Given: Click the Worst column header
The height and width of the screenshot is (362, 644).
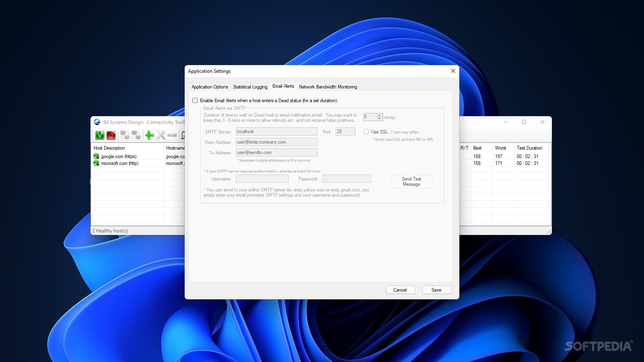Looking at the screenshot, I should (504, 148).
